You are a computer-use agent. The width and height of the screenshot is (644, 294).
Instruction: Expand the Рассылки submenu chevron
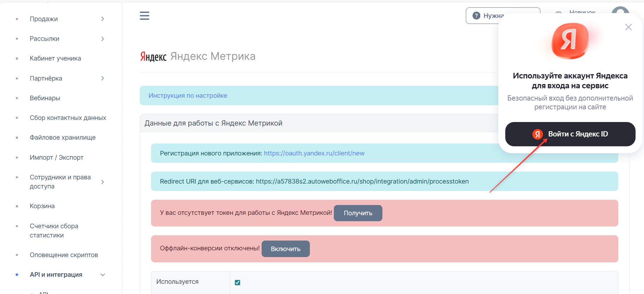pyautogui.click(x=102, y=39)
